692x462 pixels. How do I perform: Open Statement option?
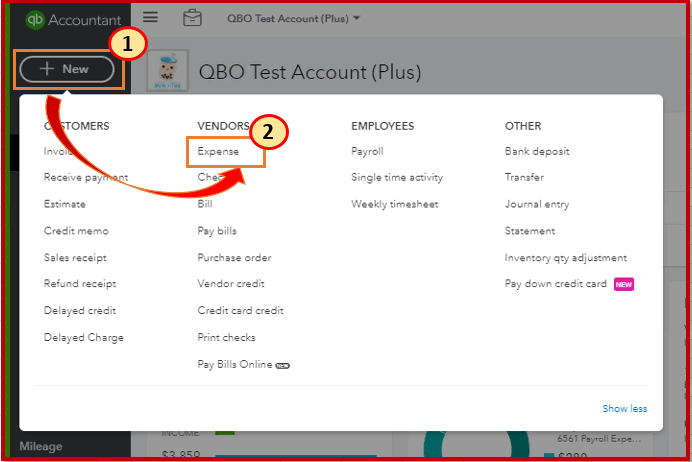pyautogui.click(x=530, y=231)
